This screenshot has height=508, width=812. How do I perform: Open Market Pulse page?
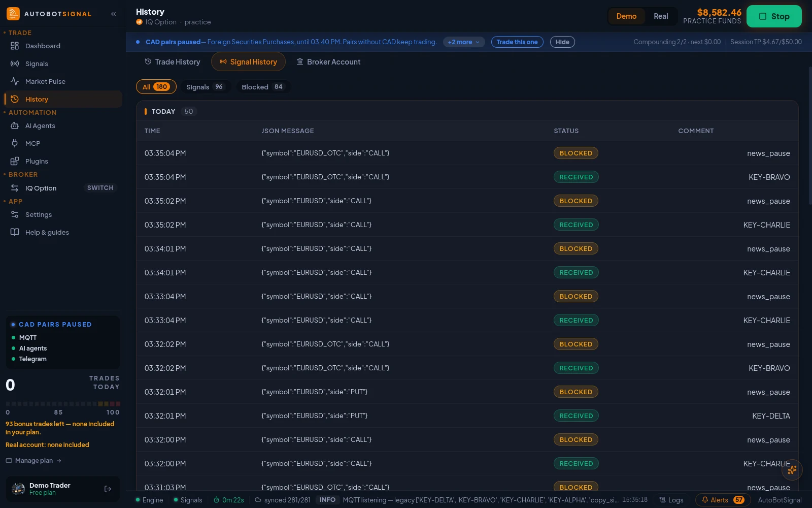63,81
